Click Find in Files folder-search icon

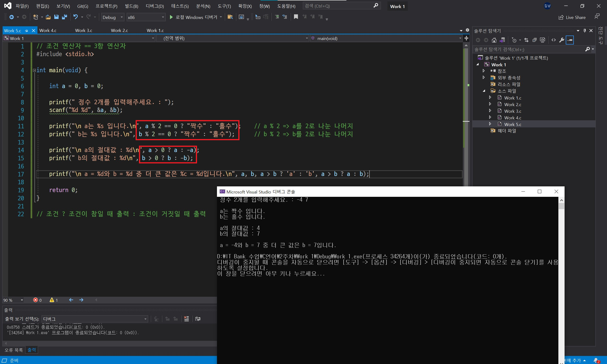pyautogui.click(x=230, y=17)
